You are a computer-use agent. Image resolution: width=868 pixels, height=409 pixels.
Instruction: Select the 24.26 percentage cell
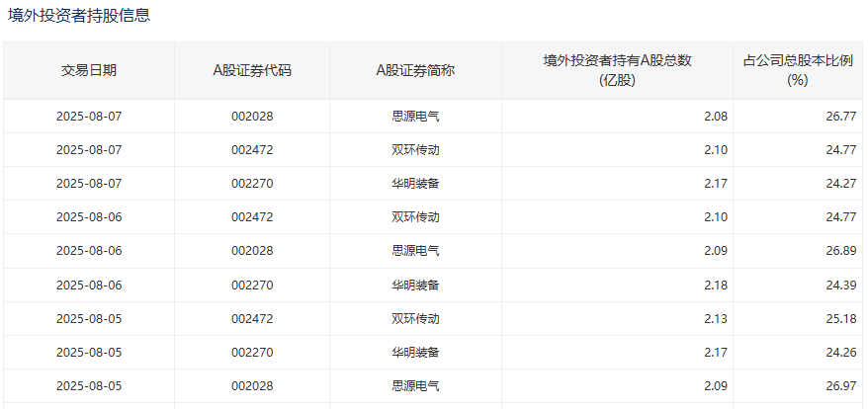[x=840, y=352]
